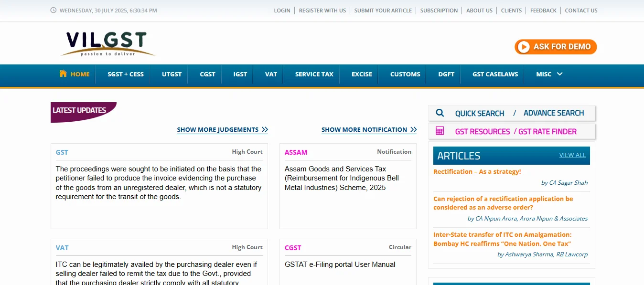The image size is (644, 285).
Task: Click the magnifier icon beside Quick Search
Action: (x=440, y=113)
